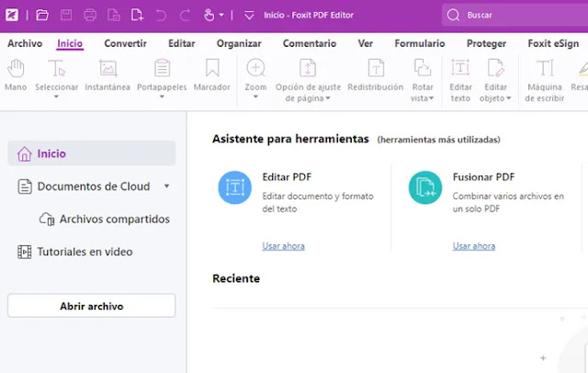Switch to the Inicio ribbon tab
This screenshot has width=588, height=373.
[70, 43]
